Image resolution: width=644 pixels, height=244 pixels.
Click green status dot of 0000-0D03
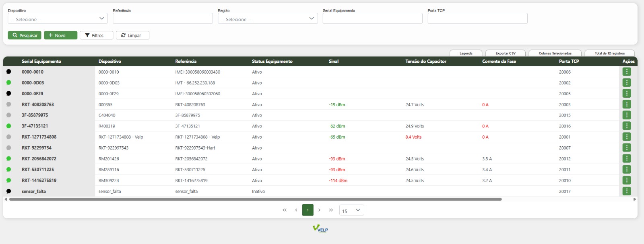click(x=9, y=82)
